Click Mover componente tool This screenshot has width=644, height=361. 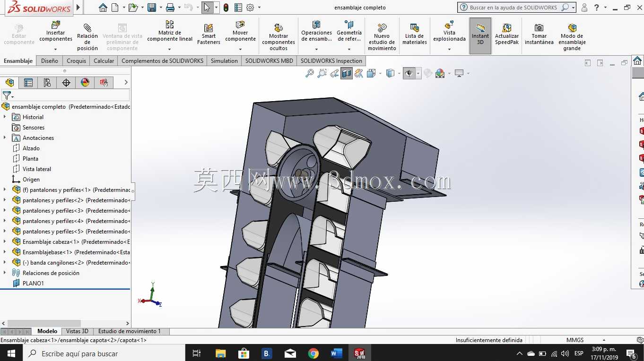pos(240,32)
